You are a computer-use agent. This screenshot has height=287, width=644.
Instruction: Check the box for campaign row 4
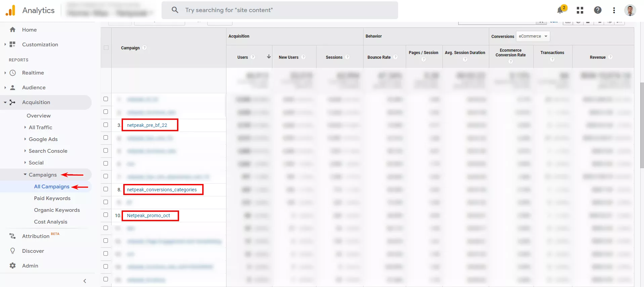click(x=106, y=137)
